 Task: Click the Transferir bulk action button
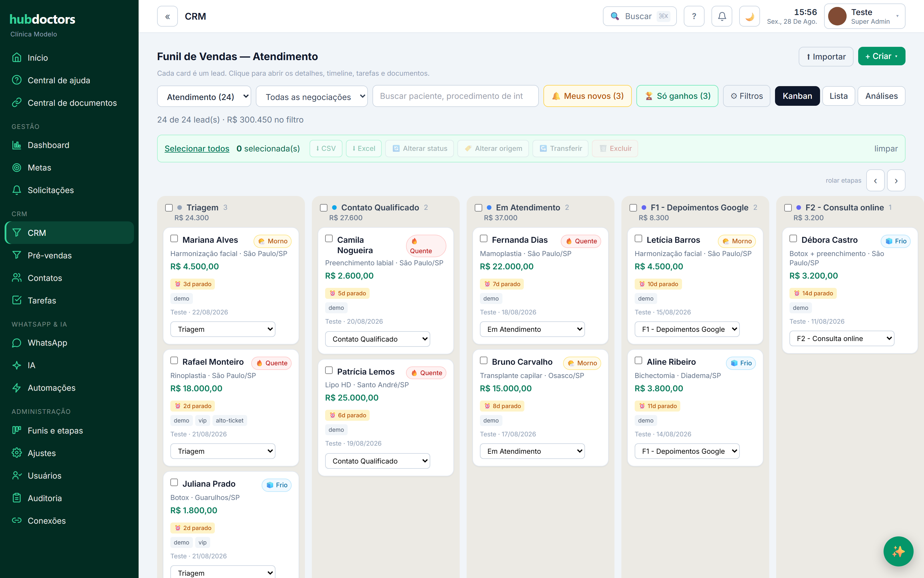[x=560, y=149]
